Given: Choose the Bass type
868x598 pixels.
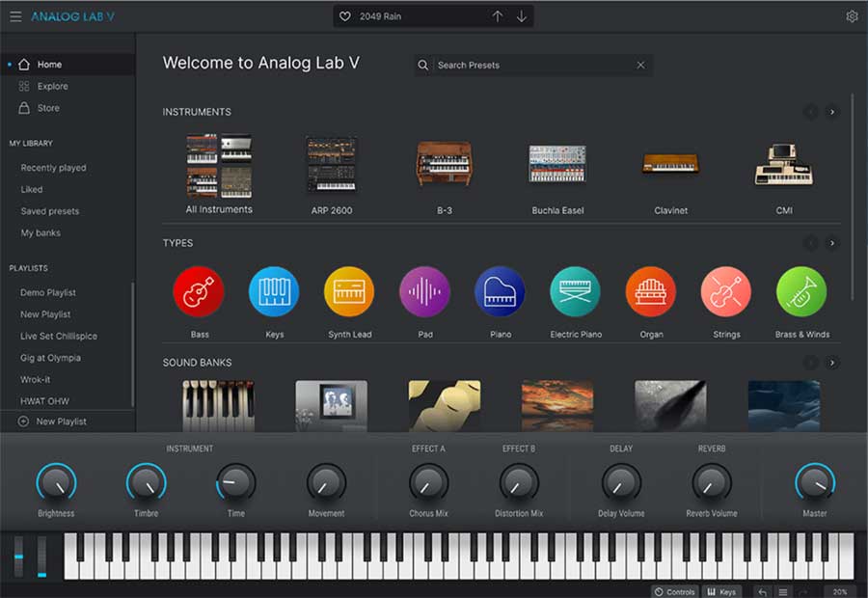Looking at the screenshot, I should coord(199,292).
